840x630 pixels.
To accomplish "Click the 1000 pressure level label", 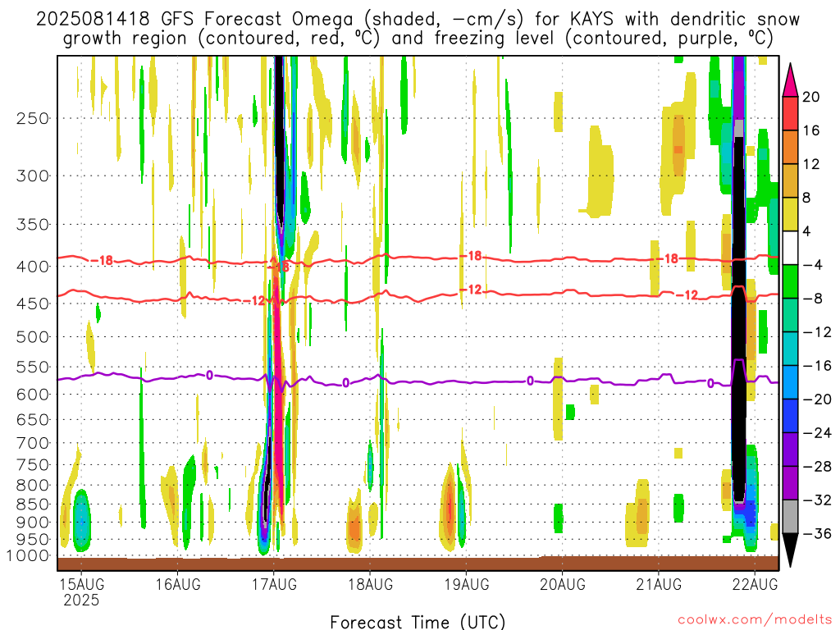I will (x=28, y=556).
